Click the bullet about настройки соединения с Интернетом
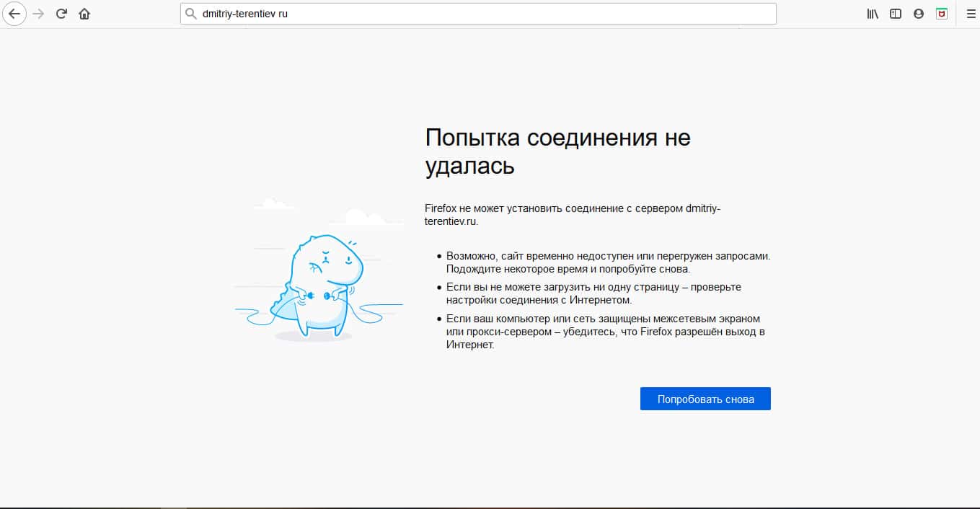 pos(593,293)
